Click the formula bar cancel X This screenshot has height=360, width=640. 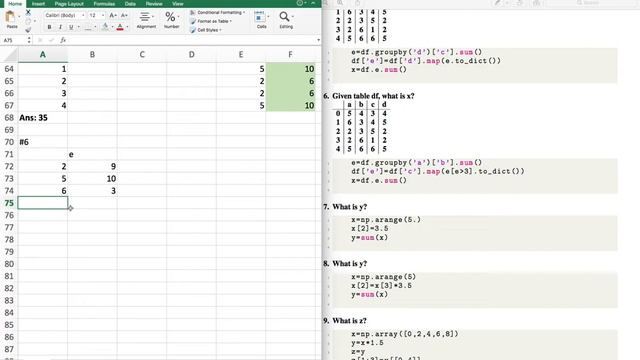(40, 40)
